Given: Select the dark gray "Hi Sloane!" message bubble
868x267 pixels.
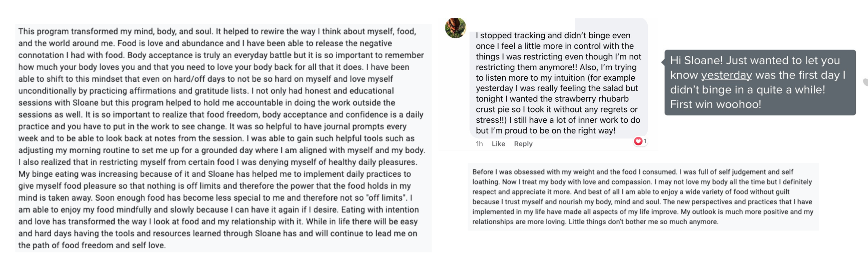Looking at the screenshot, I should pos(759,82).
